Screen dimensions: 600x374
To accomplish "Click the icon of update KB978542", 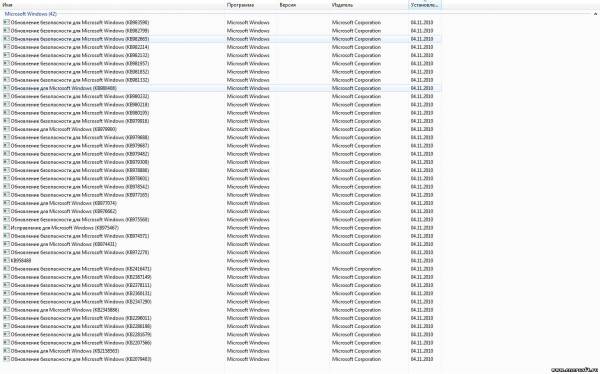I will click(x=6, y=187).
